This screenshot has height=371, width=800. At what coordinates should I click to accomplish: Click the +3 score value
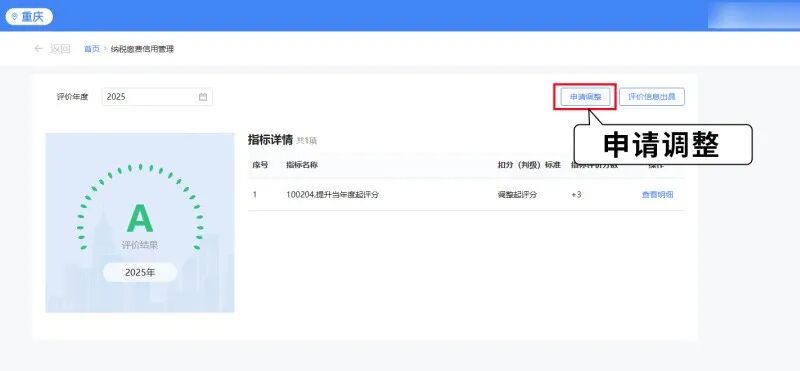[577, 194]
